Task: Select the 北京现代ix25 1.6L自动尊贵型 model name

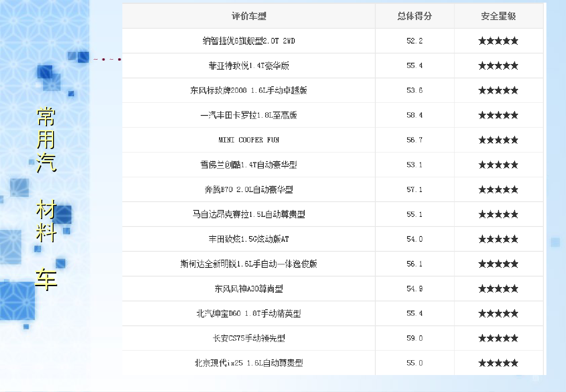Action: pyautogui.click(x=249, y=363)
